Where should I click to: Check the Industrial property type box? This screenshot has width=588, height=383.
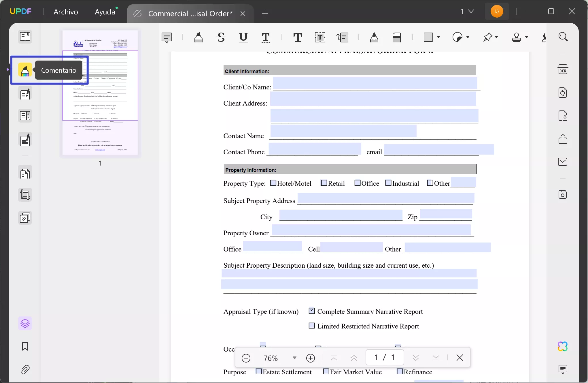388,183
